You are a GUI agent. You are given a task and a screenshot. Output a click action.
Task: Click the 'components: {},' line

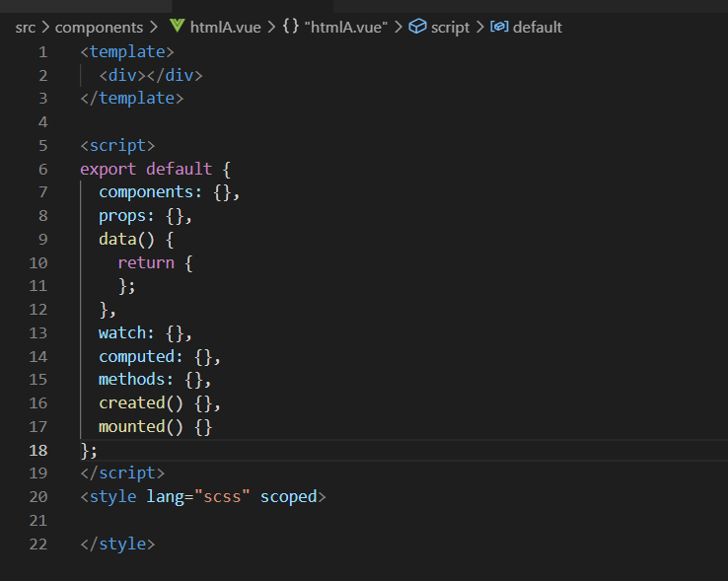click(170, 192)
